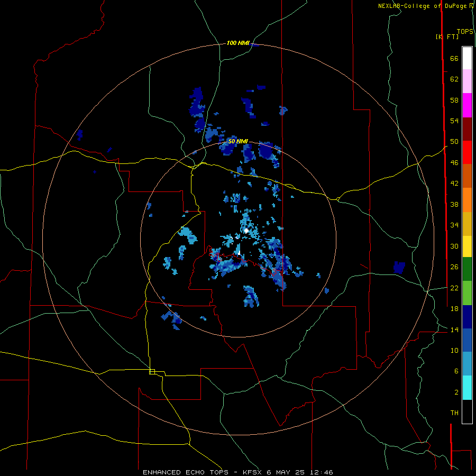The width and height of the screenshot is (476, 476).
Task: Click the '34' legend value
Action: pos(454,225)
